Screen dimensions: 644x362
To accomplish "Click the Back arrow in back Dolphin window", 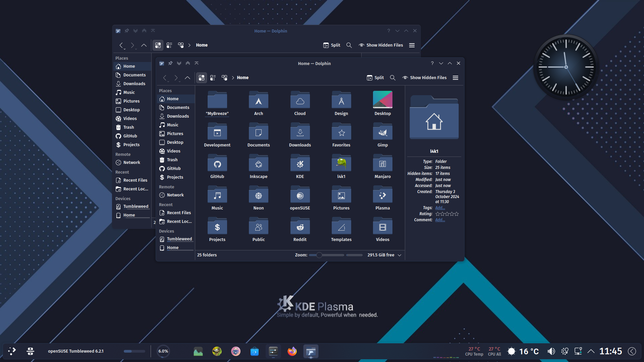I will coord(121,45).
